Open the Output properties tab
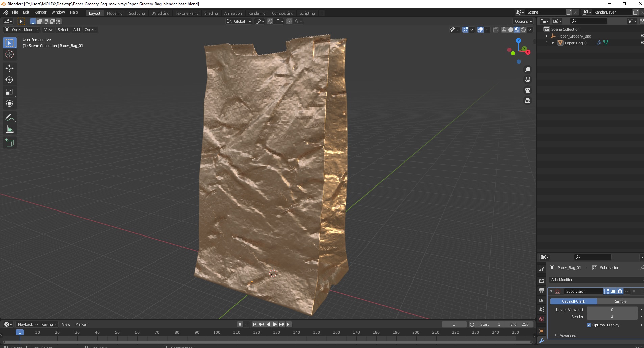The image size is (644, 348). point(542,291)
